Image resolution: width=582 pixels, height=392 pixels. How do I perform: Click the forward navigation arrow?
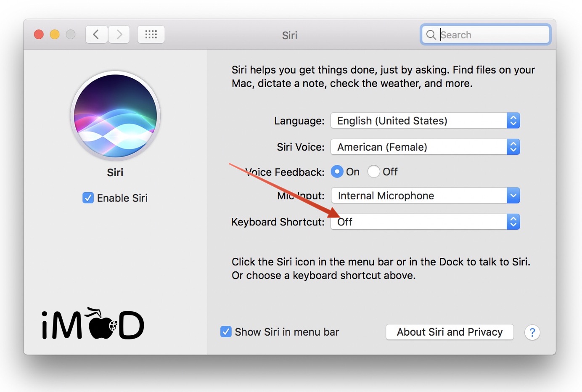click(119, 34)
